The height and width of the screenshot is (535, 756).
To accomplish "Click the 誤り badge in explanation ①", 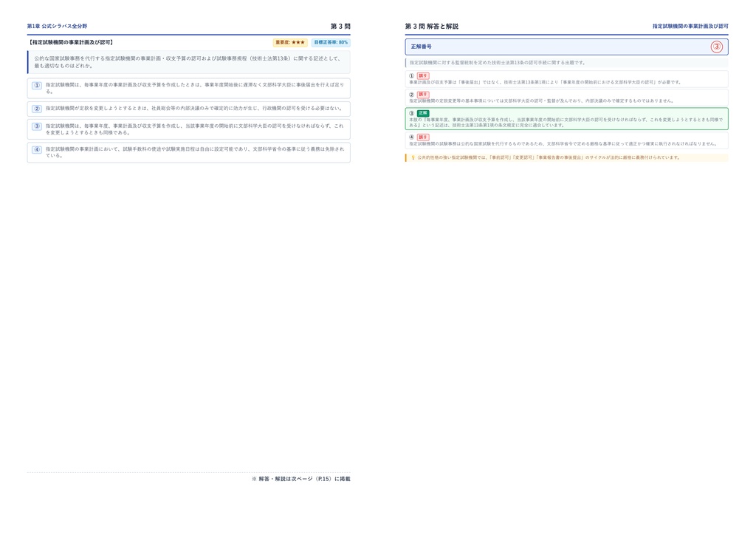I will click(x=423, y=75).
